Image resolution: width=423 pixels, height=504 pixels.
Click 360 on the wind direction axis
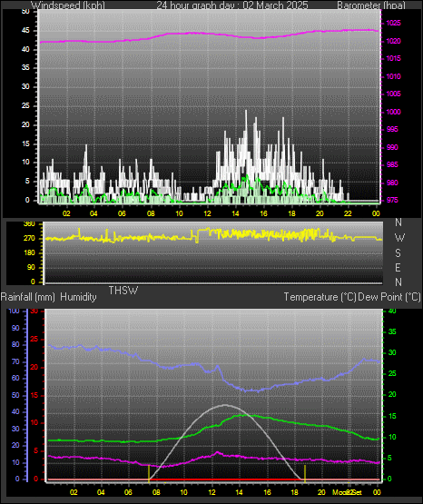[29, 224]
